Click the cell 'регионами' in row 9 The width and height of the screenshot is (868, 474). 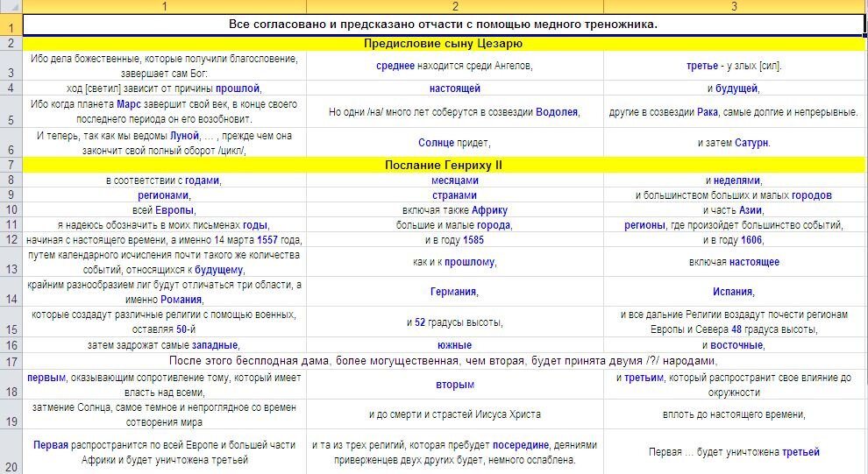(x=165, y=195)
